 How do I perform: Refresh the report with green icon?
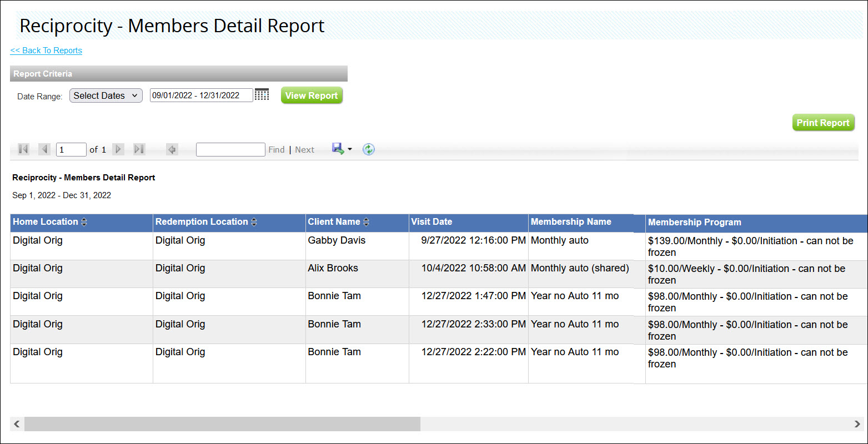coord(369,149)
